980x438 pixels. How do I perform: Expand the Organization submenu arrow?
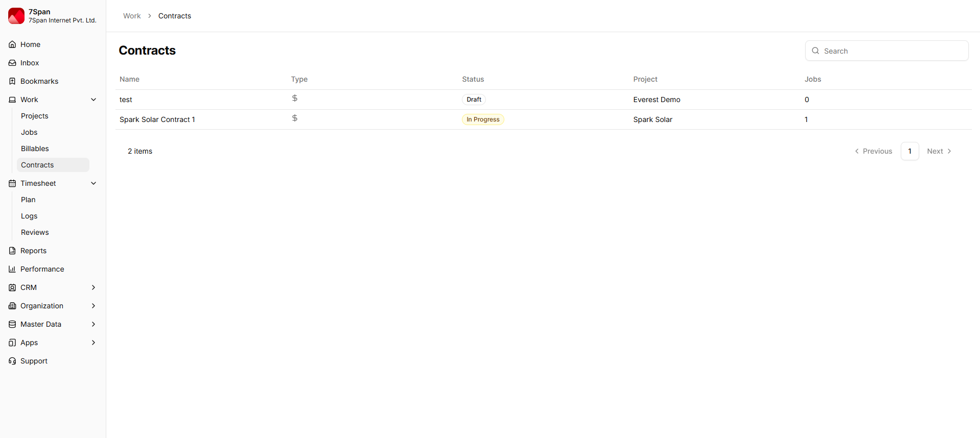pos(94,306)
